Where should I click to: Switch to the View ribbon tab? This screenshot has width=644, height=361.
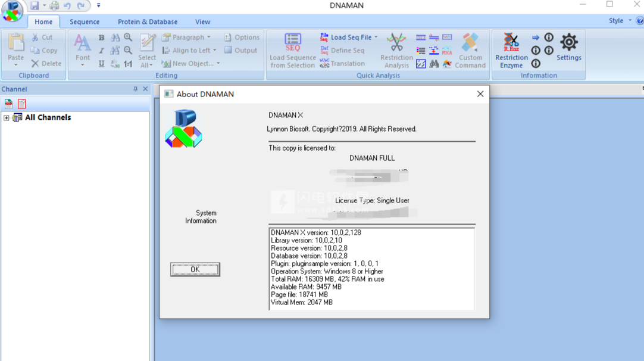(x=202, y=22)
